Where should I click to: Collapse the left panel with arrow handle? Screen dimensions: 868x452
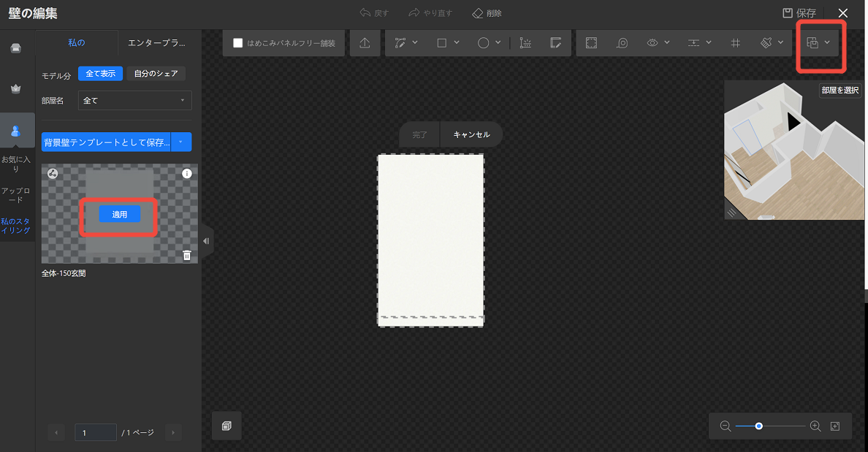pos(206,241)
